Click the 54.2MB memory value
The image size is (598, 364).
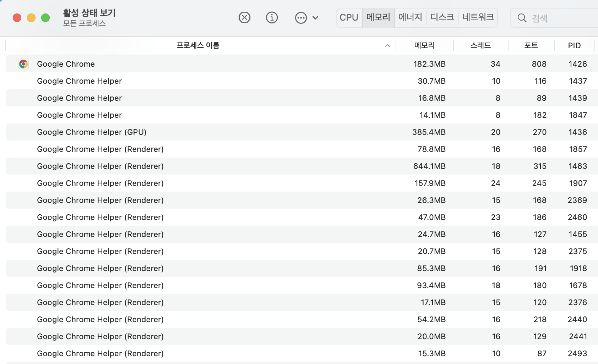(x=431, y=319)
